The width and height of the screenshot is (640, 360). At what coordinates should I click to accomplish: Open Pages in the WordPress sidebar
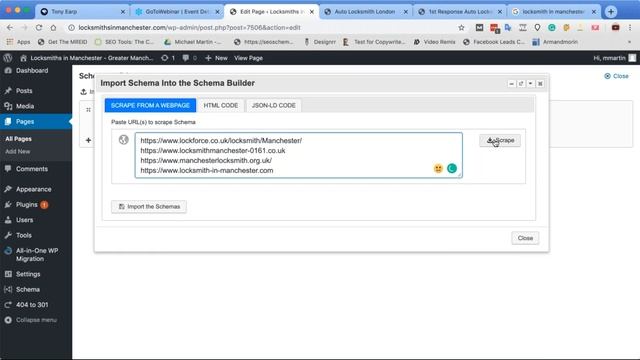36,122
